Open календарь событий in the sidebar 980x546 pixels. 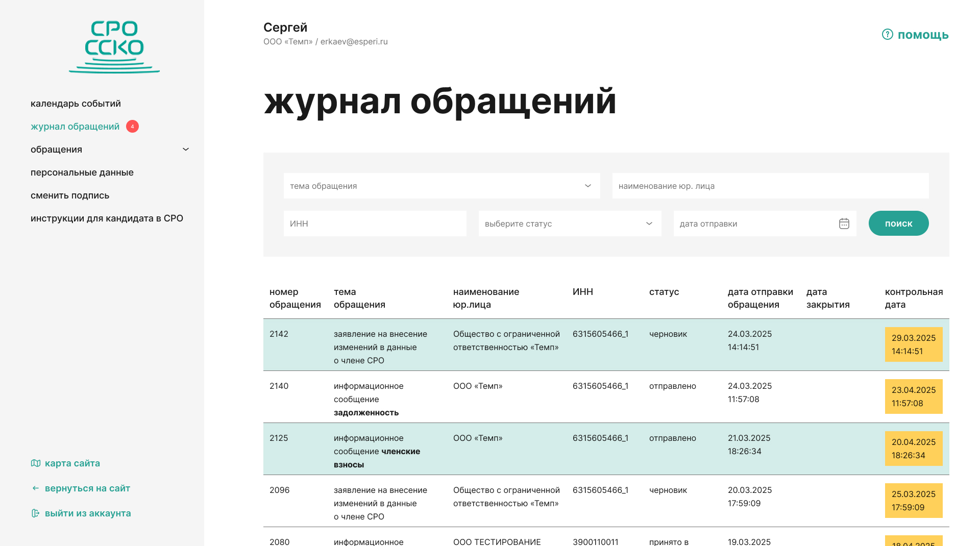click(x=76, y=104)
